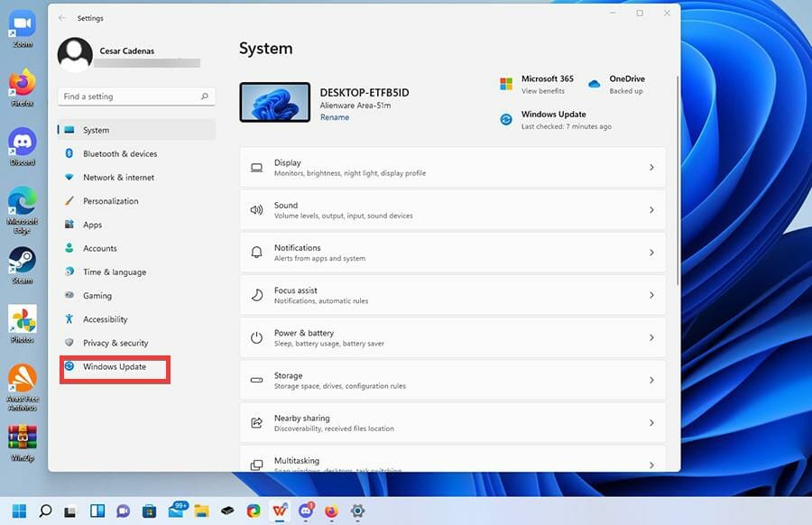
Task: Click the Bluetooth icon in Settings sidebar
Action: point(69,153)
